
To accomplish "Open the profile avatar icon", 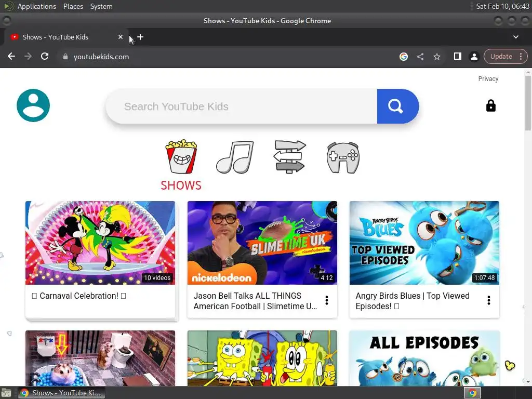I will pyautogui.click(x=33, y=105).
